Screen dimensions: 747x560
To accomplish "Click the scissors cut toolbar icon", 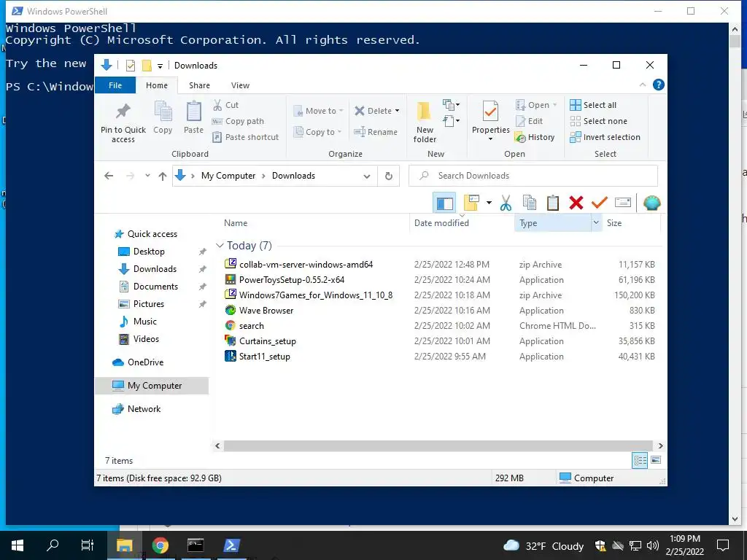I will [x=506, y=203].
